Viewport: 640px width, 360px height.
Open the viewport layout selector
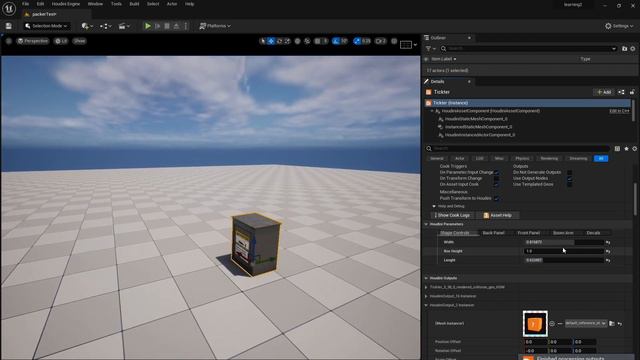pos(408,44)
